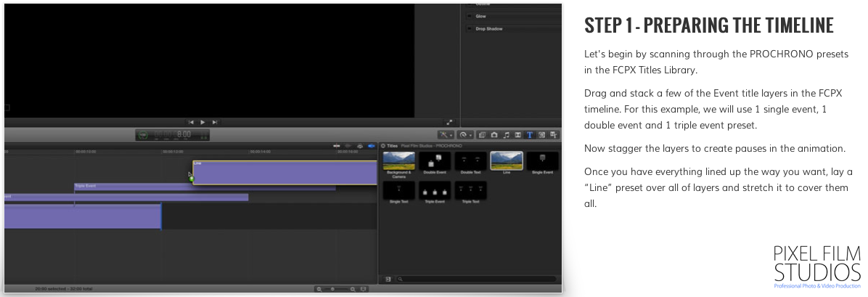
Task: Open the Themes browser icon
Action: click(553, 135)
